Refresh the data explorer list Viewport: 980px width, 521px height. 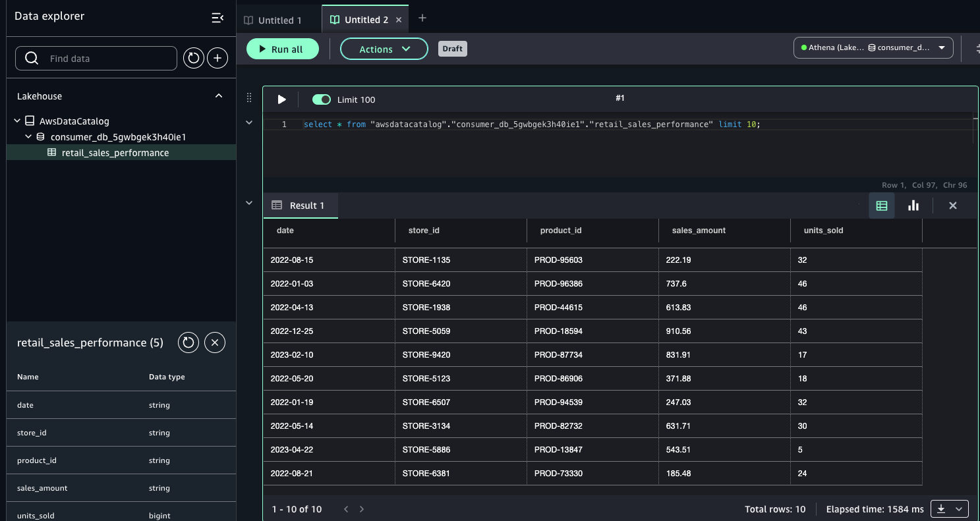pyautogui.click(x=193, y=59)
